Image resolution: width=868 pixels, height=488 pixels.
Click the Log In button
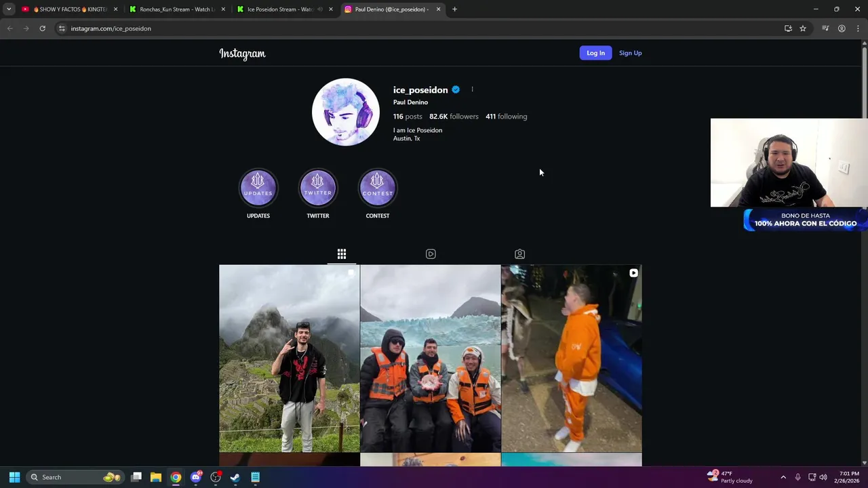[595, 53]
